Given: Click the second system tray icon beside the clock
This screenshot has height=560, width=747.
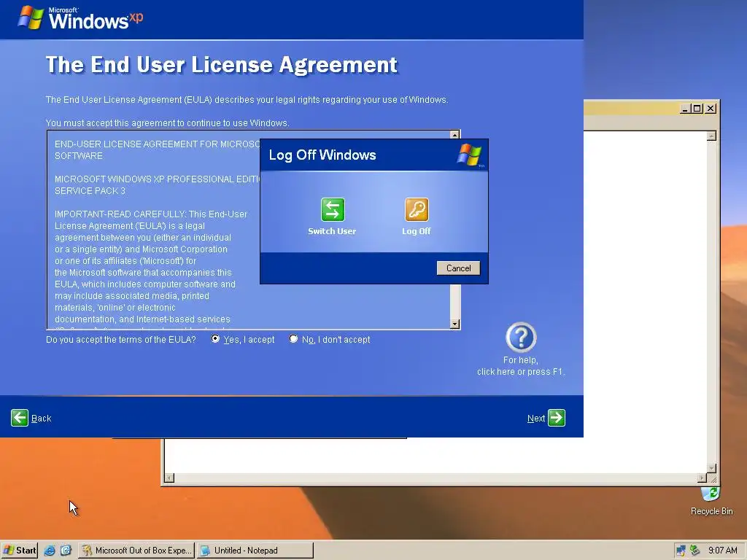Looking at the screenshot, I should pyautogui.click(x=695, y=551).
